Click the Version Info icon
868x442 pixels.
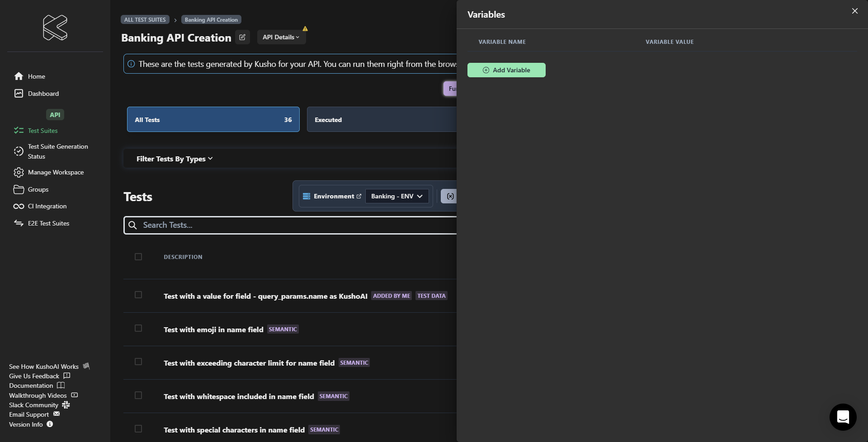pos(50,424)
